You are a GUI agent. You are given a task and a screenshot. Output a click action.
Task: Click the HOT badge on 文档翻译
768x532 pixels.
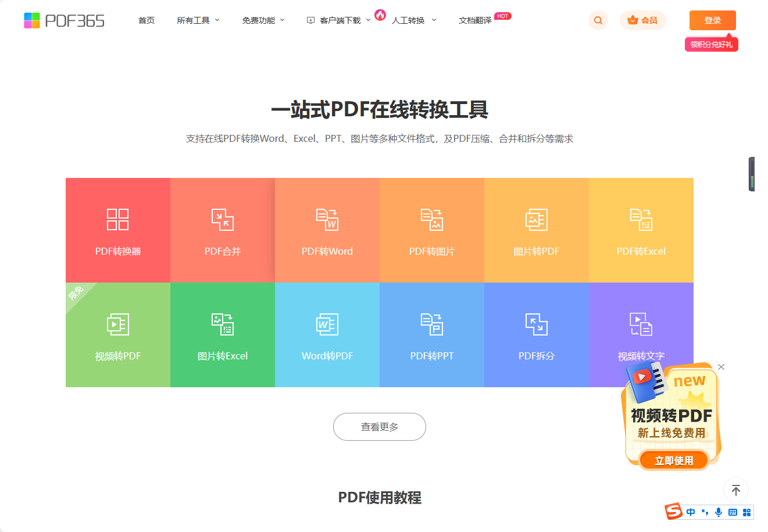pyautogui.click(x=503, y=16)
